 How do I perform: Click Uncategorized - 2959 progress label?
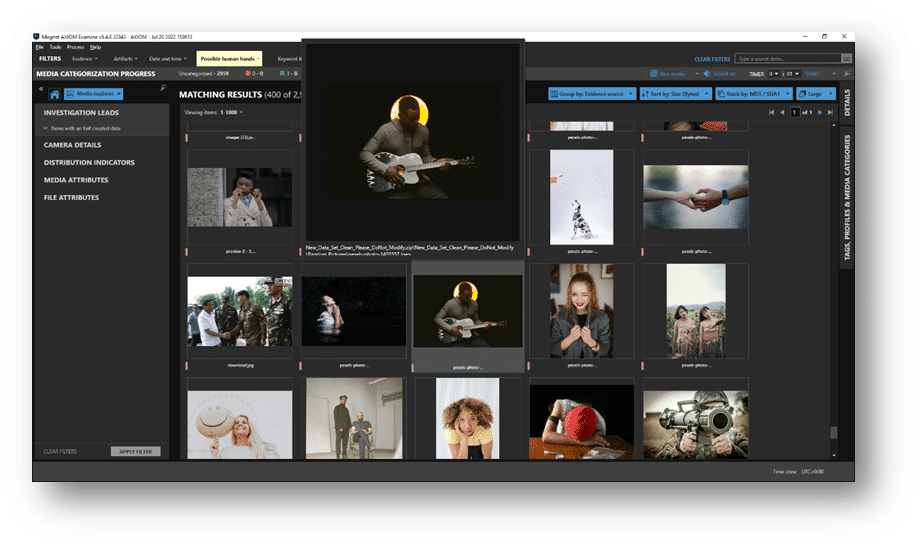coord(204,74)
